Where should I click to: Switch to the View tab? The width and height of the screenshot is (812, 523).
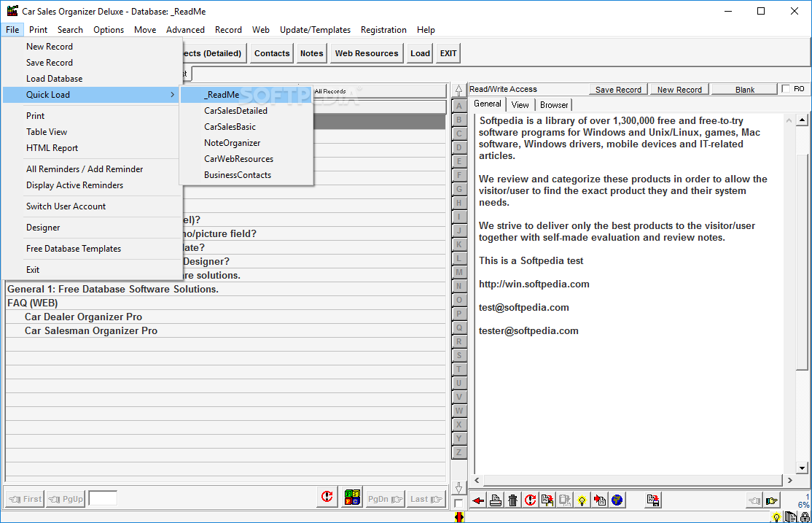point(520,105)
